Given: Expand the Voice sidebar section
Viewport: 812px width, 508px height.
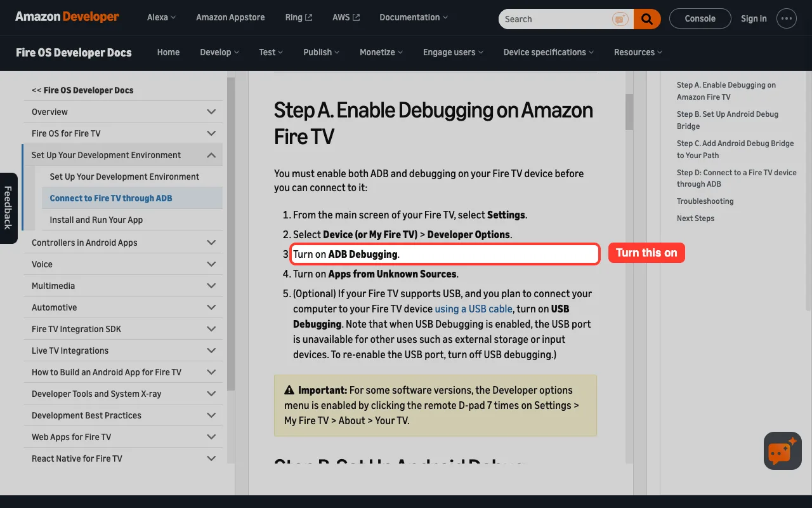Looking at the screenshot, I should coord(123,264).
